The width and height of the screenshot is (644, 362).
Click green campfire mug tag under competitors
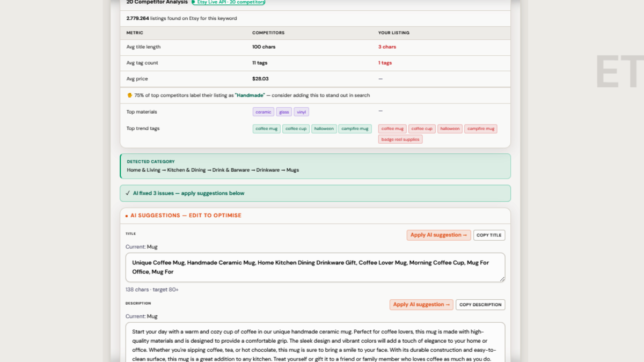pyautogui.click(x=355, y=129)
